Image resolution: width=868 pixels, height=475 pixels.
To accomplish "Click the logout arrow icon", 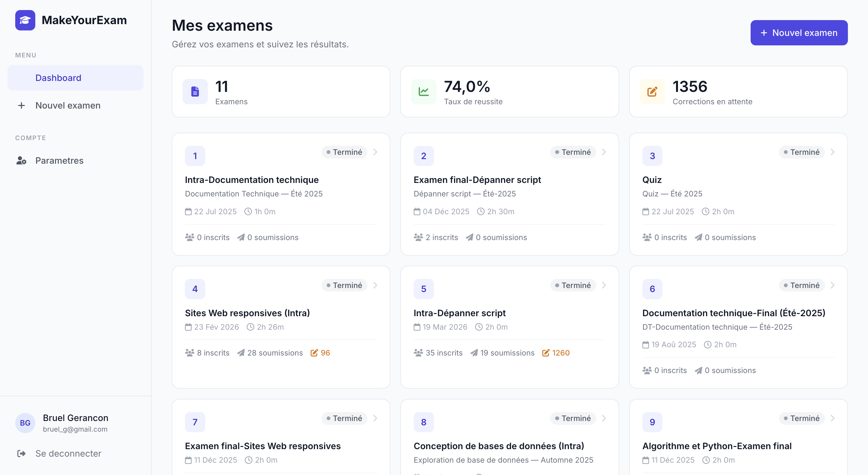I will (x=21, y=453).
